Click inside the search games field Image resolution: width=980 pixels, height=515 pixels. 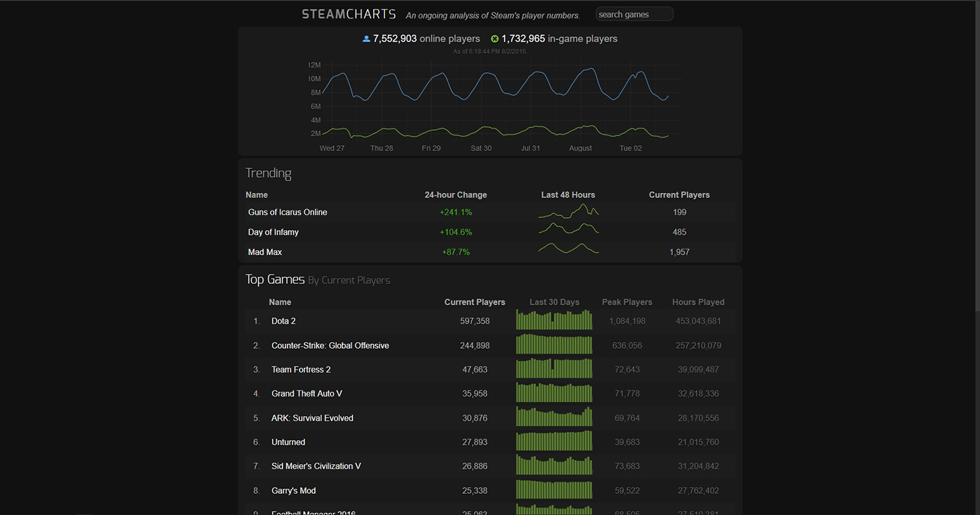pyautogui.click(x=634, y=14)
